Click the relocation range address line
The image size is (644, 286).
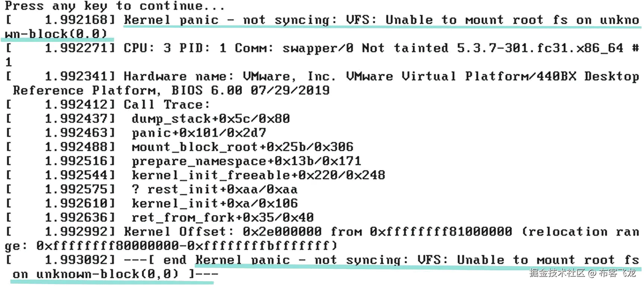click(171, 246)
